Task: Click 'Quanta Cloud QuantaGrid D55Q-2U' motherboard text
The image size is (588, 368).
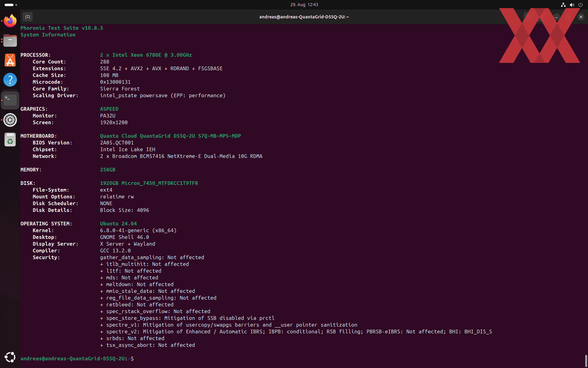Action: 148,136
